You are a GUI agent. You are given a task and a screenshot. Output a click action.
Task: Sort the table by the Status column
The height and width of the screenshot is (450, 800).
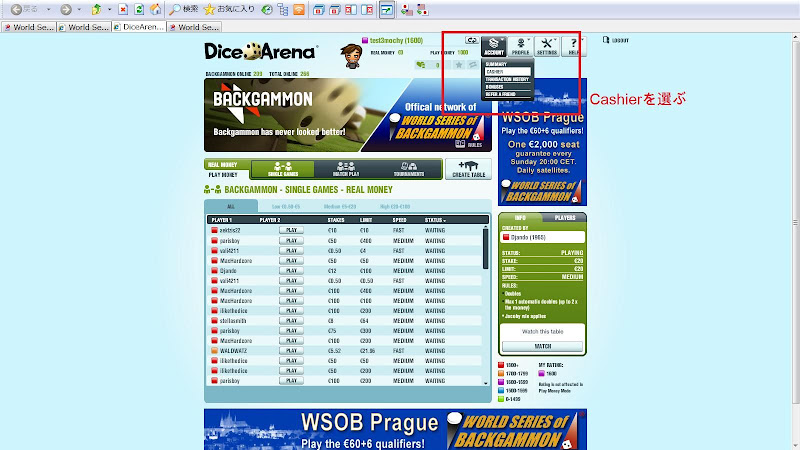[x=435, y=220]
